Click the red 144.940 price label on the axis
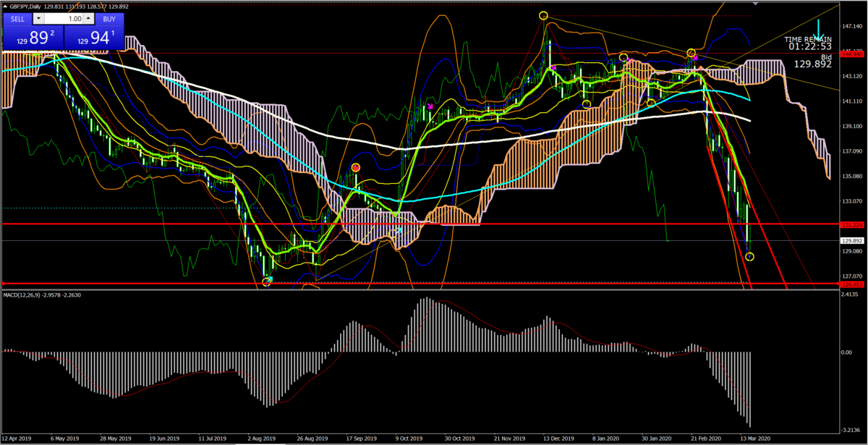 coord(854,54)
